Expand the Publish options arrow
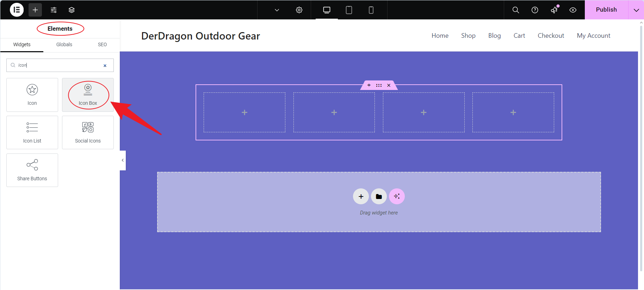 point(636,10)
